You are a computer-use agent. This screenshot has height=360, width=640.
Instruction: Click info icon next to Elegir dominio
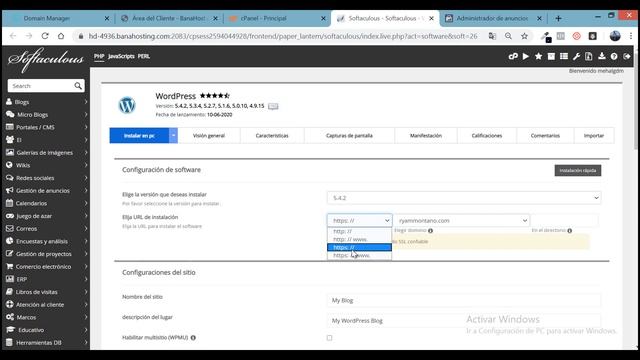pos(430,231)
